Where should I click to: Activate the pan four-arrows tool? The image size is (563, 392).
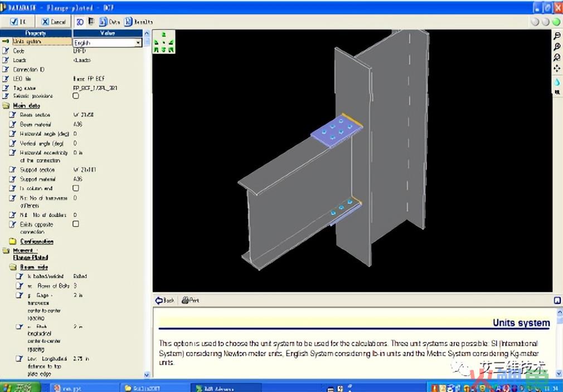(557, 68)
